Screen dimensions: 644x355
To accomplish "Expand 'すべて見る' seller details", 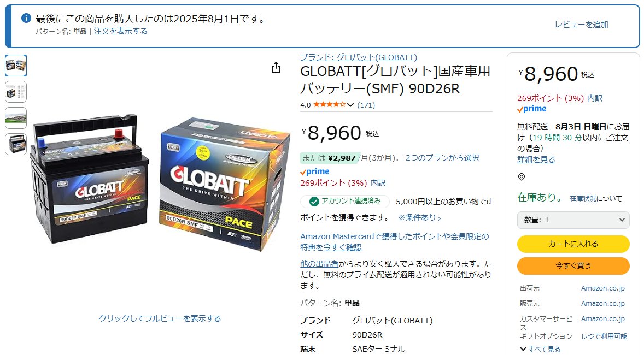I will (x=540, y=349).
